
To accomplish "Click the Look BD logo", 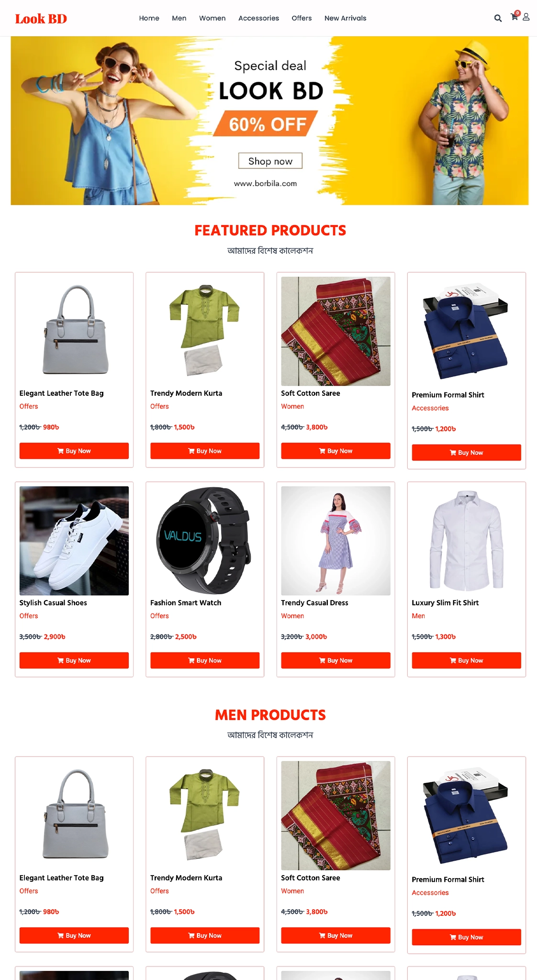I will click(x=41, y=19).
